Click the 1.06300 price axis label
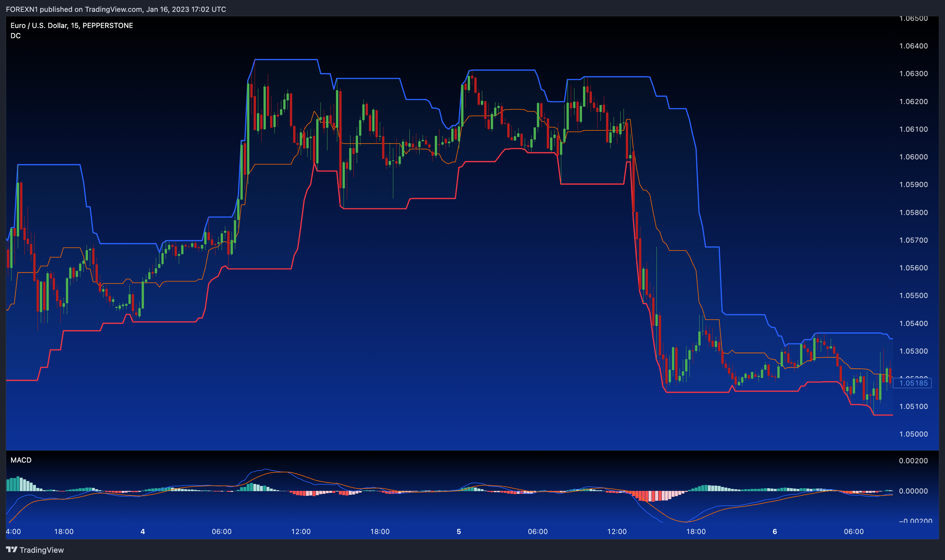 (913, 74)
